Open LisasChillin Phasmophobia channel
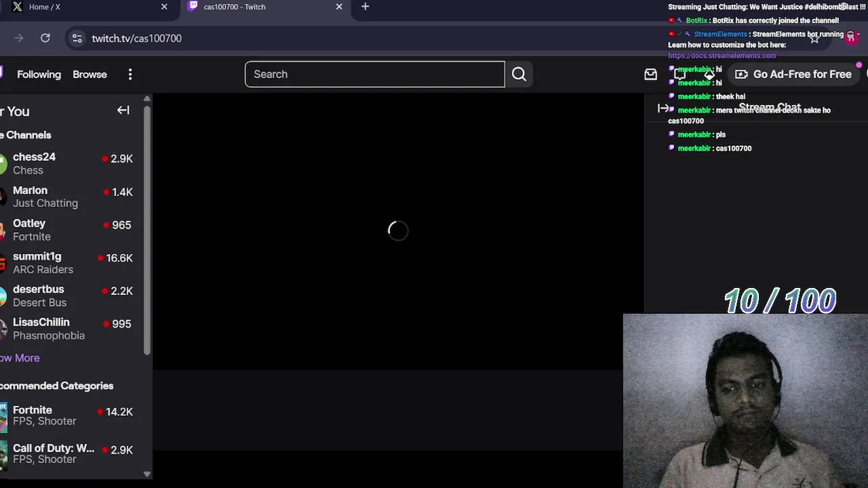Viewport: 868px width, 488px height. click(73, 329)
